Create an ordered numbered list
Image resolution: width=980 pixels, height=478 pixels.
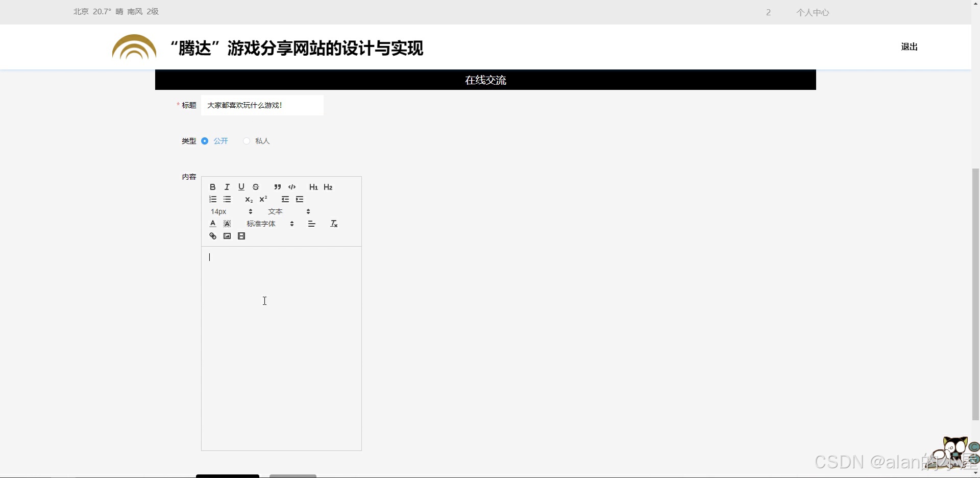coord(213,199)
